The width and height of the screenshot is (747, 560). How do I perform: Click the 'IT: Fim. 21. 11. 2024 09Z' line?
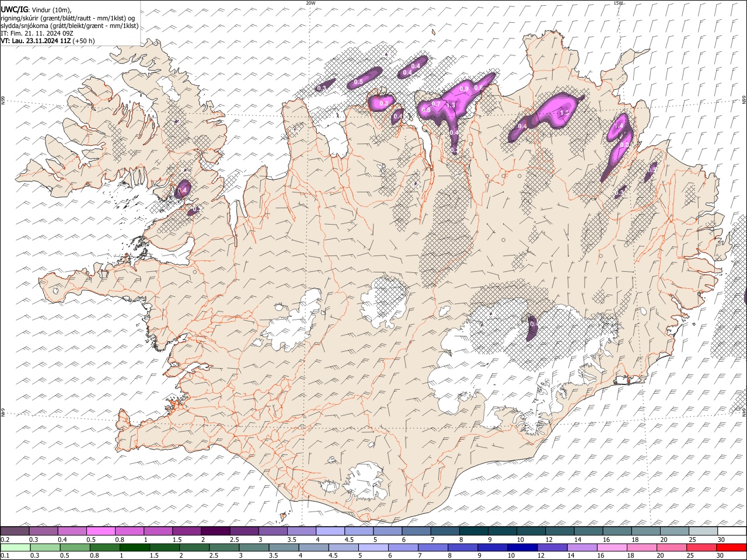(37, 33)
